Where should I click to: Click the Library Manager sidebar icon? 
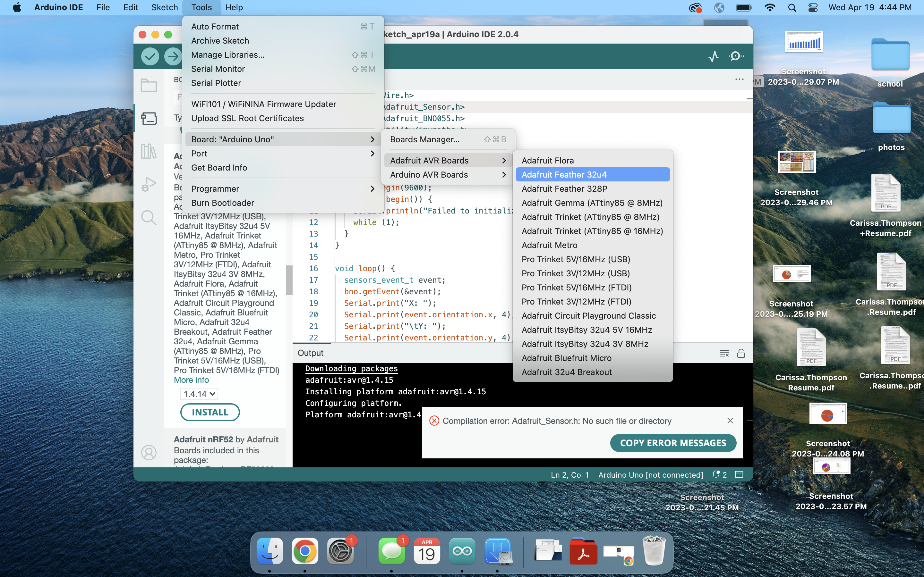148,152
